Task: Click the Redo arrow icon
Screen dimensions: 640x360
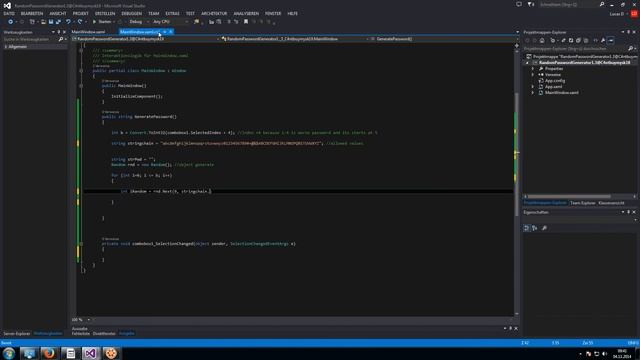Action: pyautogui.click(x=80, y=22)
